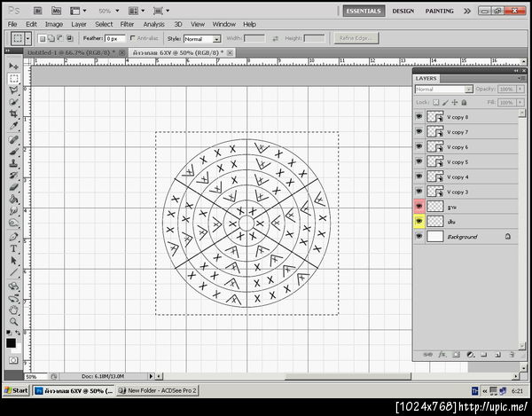
Task: Open the Fill slider arrow
Action: (x=520, y=102)
